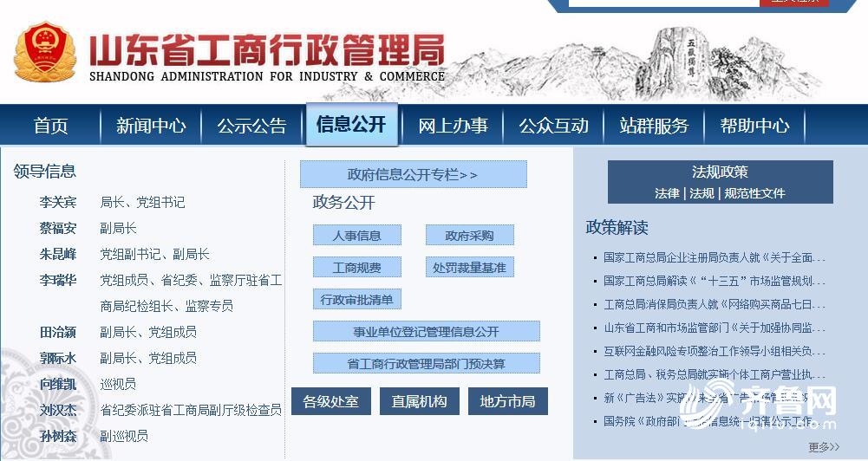868x461 pixels.
Task: Click the text 商局纪检组长、监察专员
Action: point(166,306)
